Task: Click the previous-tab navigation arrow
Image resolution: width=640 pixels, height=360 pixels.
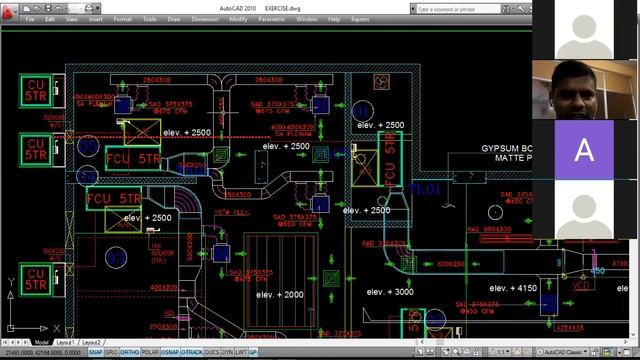Action: [x=12, y=342]
